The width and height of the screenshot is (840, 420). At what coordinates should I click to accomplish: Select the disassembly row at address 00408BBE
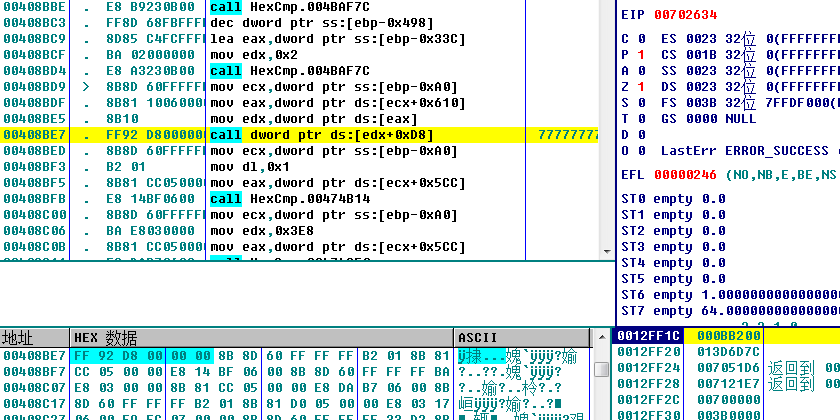300,7
